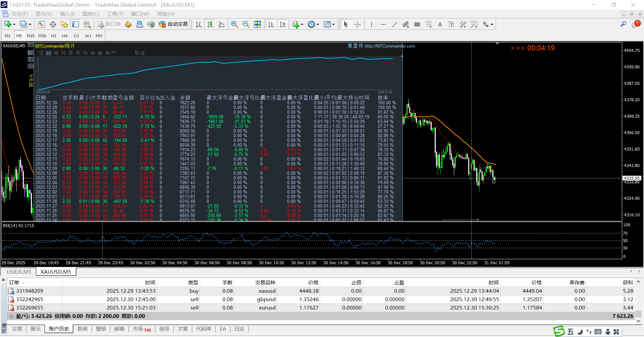This screenshot has width=644, height=337.
Task: Open the 图表(C) menu
Action: [x=91, y=14]
